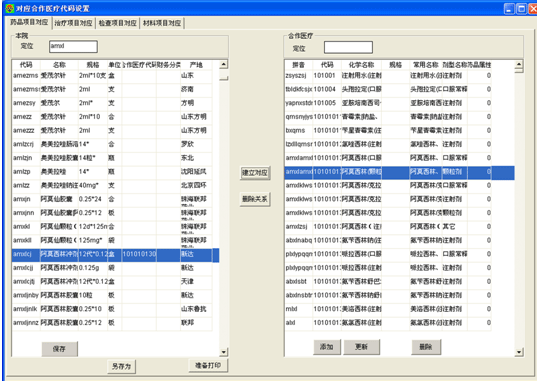Click the 准备打印 button
This screenshot has width=537, height=381.
pyautogui.click(x=208, y=365)
